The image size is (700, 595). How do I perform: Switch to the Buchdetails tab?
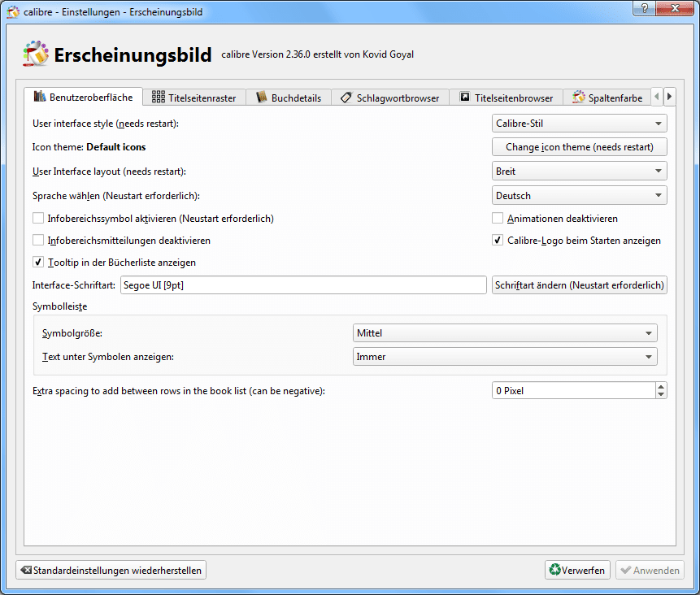(x=289, y=98)
